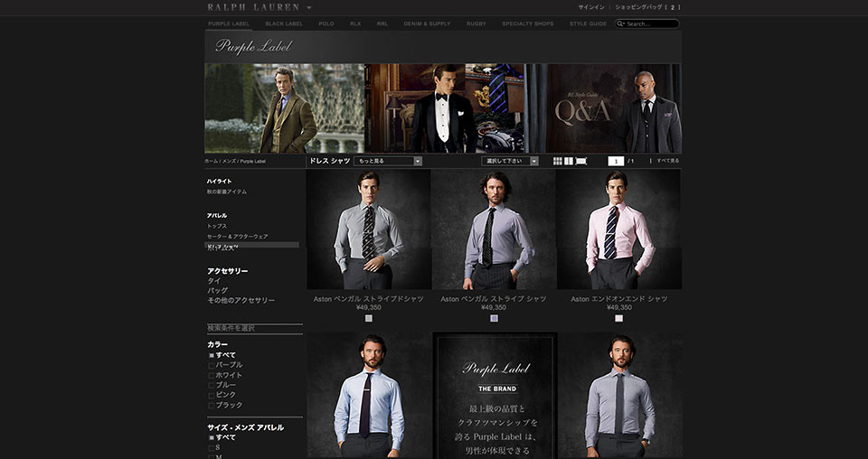The image size is (868, 459).
Task: Open the grey shirt with grey tie image
Action: point(620,395)
